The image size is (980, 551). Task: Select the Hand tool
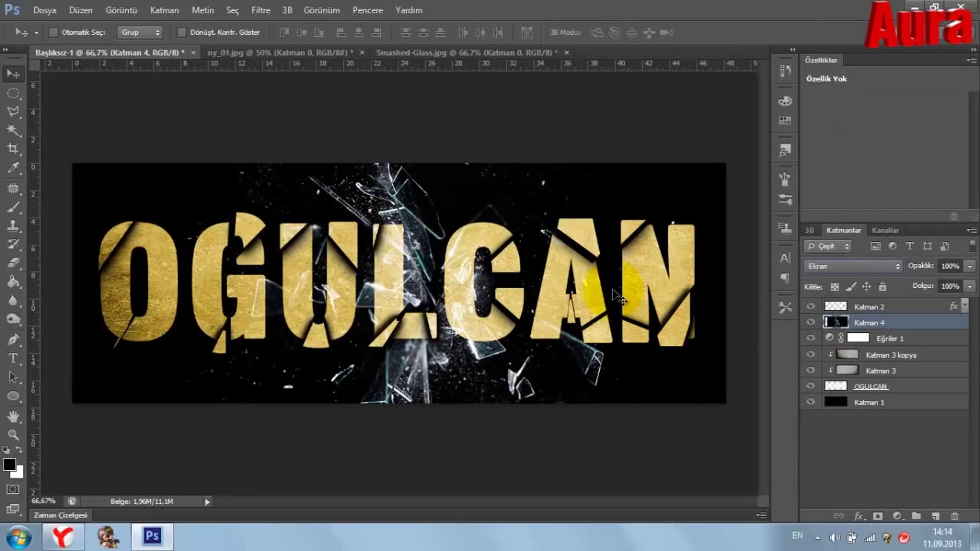click(13, 416)
